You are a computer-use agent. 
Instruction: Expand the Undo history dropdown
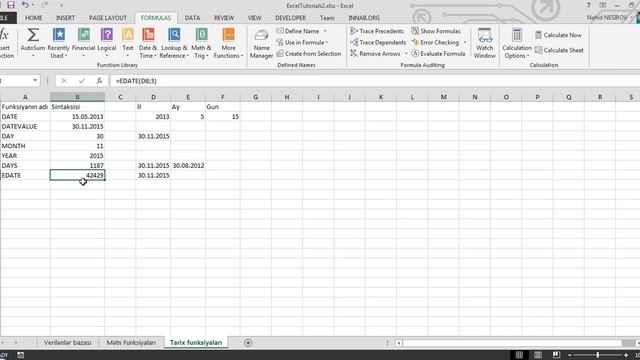point(33,5)
